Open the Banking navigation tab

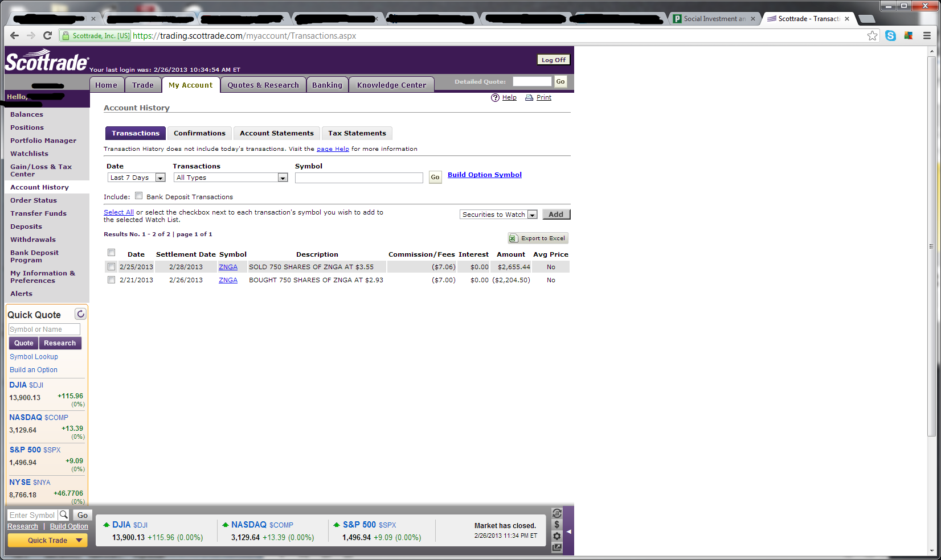328,85
